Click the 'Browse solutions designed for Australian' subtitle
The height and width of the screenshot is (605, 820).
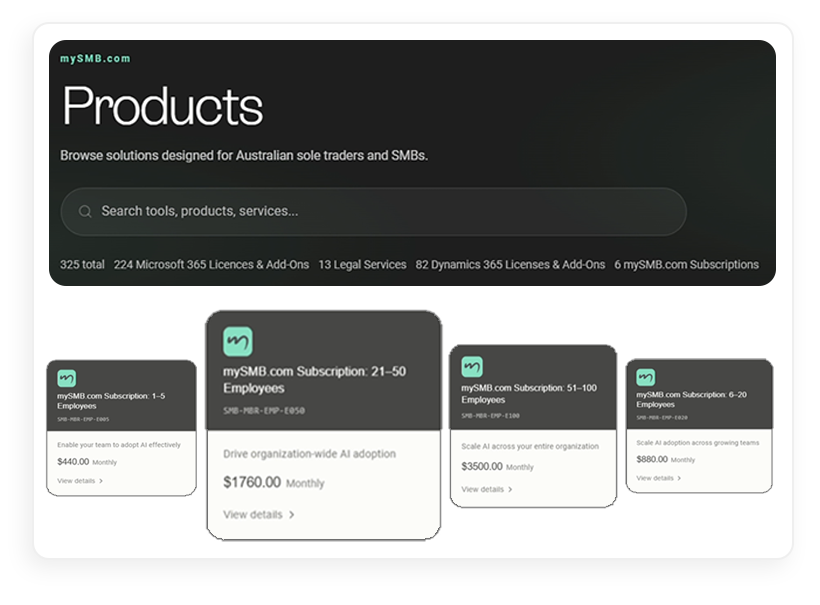pyautogui.click(x=244, y=156)
